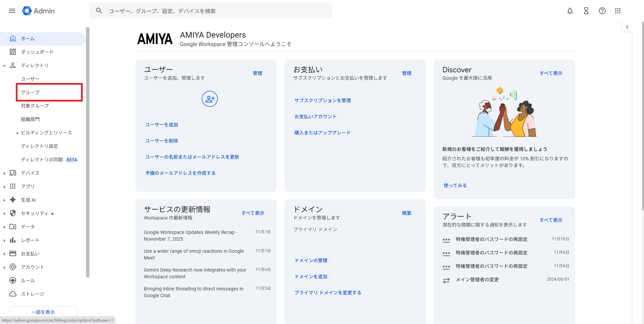Screen dimensions: 644x324
Task: Open the notifications bell
Action: pos(570,11)
